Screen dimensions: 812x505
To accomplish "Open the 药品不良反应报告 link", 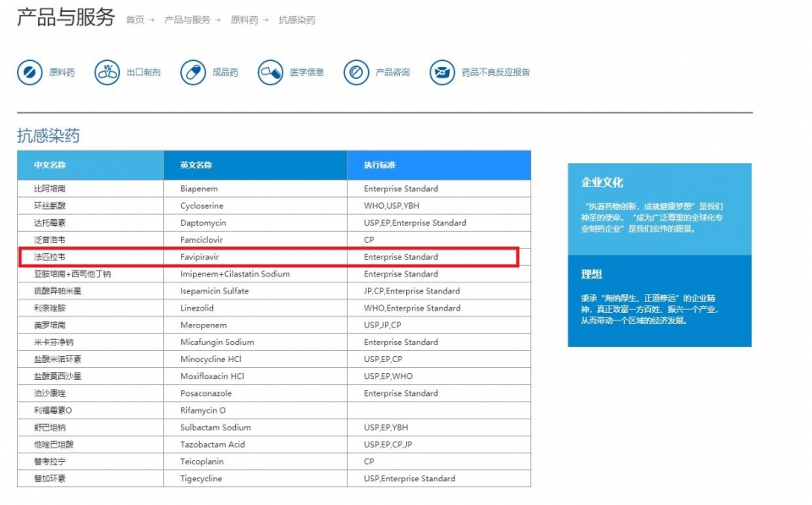I will (x=496, y=72).
